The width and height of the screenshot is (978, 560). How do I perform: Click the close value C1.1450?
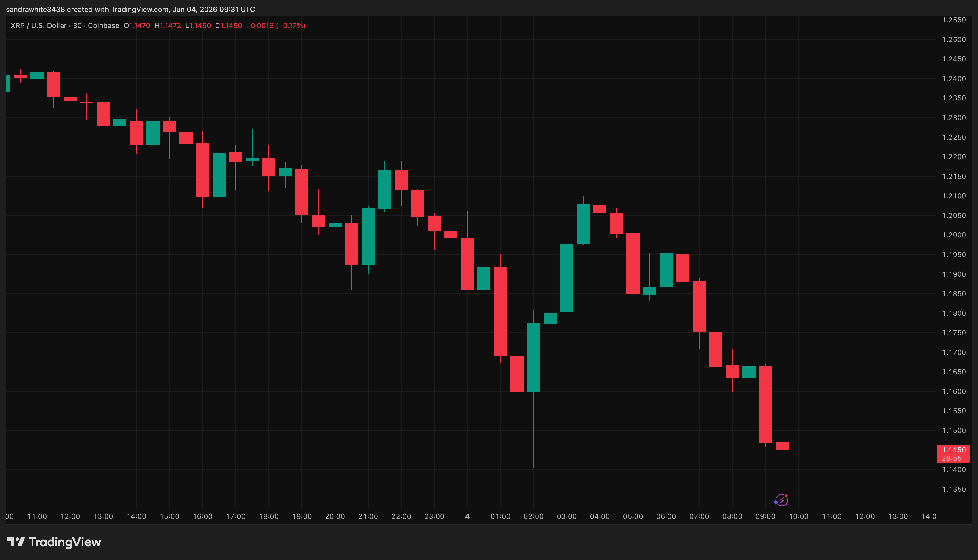(229, 26)
